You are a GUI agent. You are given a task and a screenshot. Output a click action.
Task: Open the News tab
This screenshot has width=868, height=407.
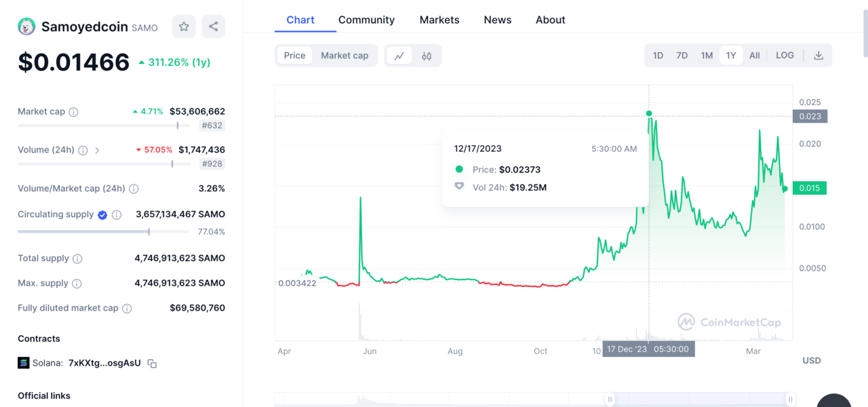[x=498, y=20]
